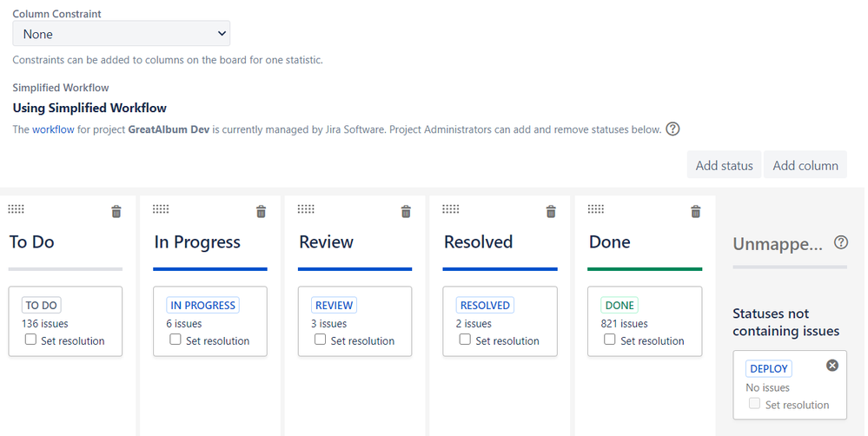The image size is (868, 436).
Task: Click the '2 issues' count text
Action: tap(474, 324)
